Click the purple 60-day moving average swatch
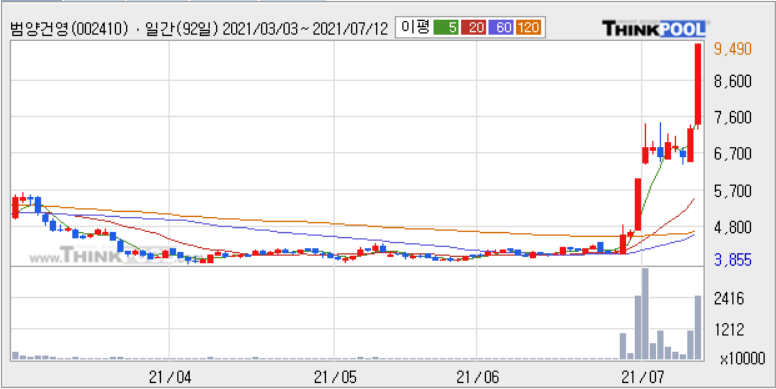This screenshot has height=389, width=776. 502,28
